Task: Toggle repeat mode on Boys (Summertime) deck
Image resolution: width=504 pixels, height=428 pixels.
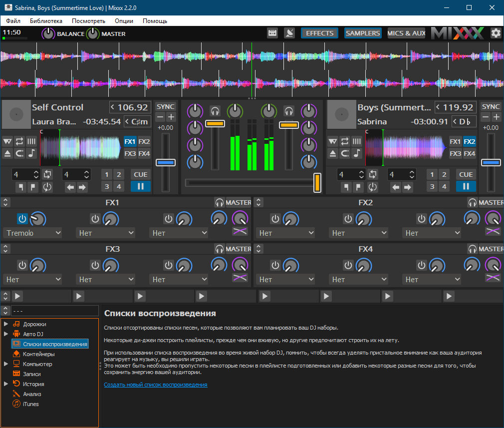Action: point(345,141)
